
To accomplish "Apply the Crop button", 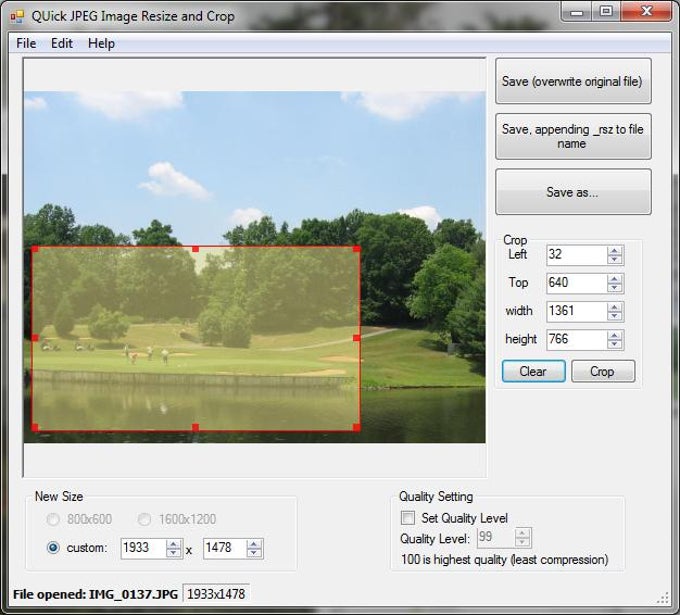I will 602,371.
